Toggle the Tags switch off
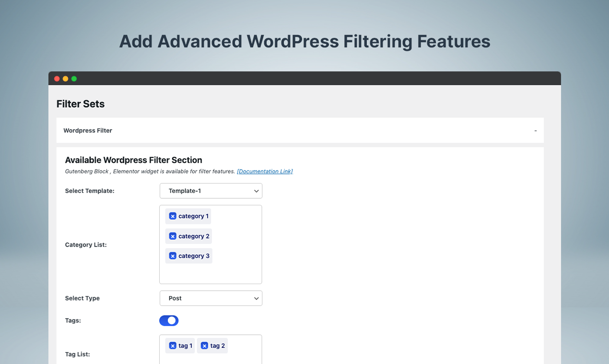This screenshot has height=364, width=609. pyautogui.click(x=169, y=320)
